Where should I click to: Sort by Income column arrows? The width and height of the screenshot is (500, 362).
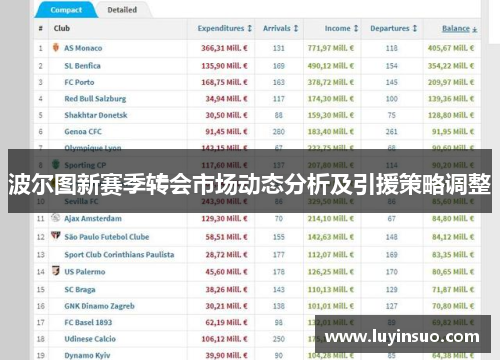pyautogui.click(x=356, y=28)
